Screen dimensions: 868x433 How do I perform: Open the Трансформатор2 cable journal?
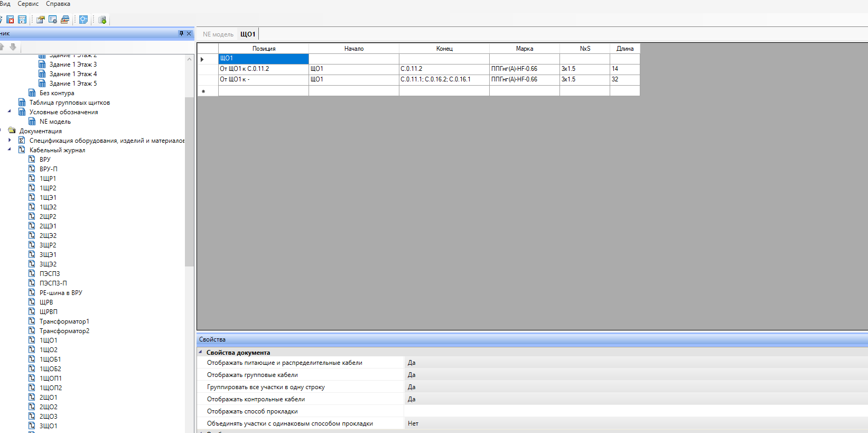coord(64,331)
